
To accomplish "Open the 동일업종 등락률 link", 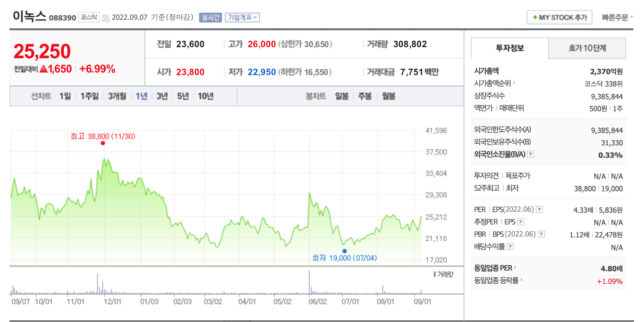I will coord(496,280).
